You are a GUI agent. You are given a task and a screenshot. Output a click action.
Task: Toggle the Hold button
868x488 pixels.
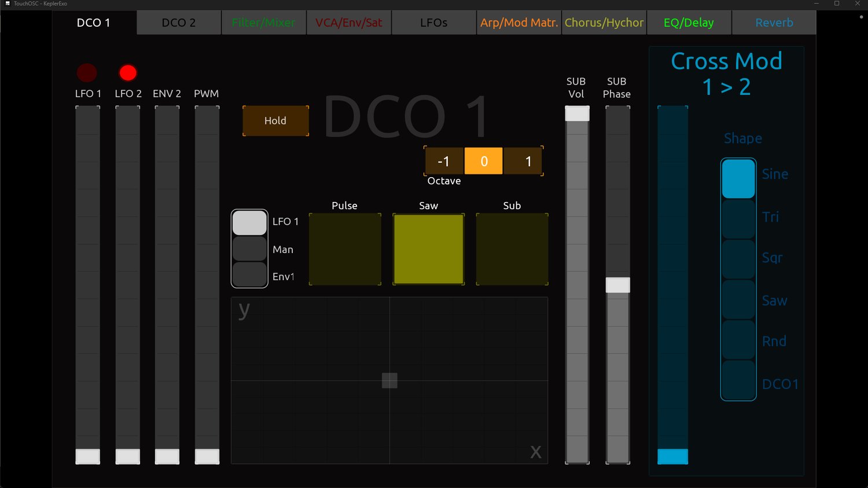tap(275, 121)
